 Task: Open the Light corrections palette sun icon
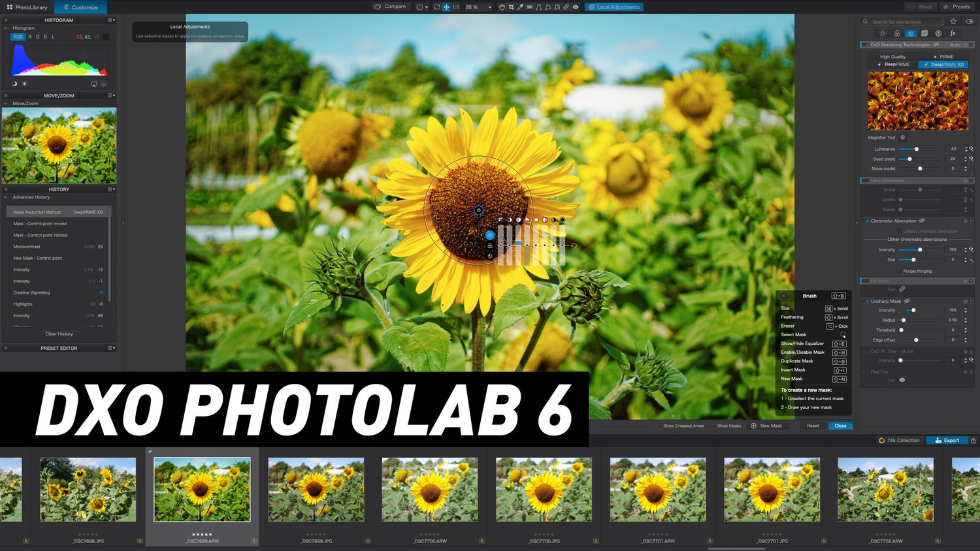pyautogui.click(x=883, y=33)
